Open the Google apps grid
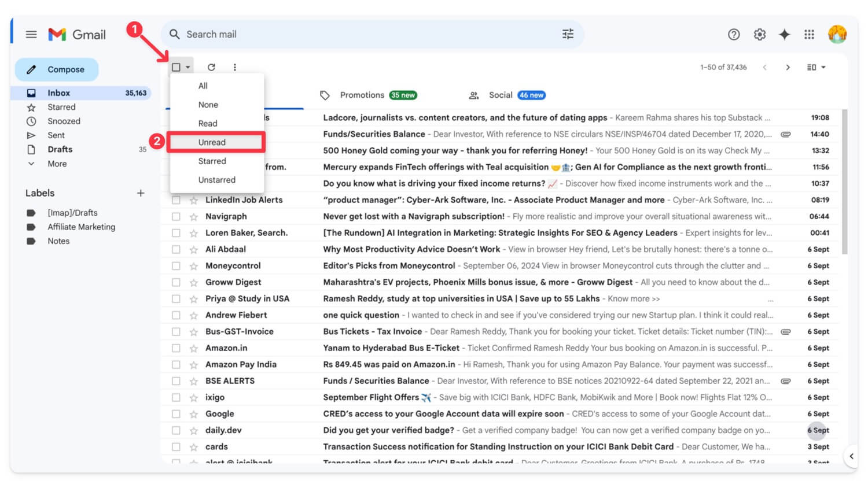 pos(809,35)
